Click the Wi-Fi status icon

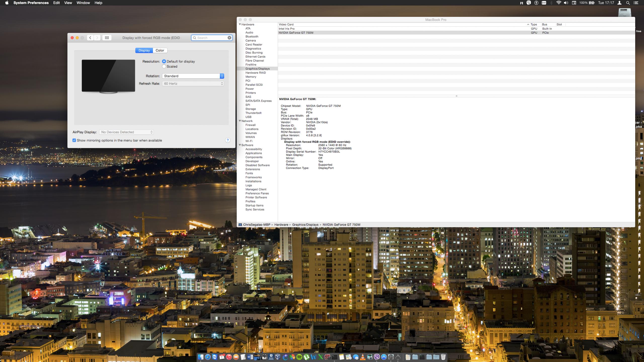point(558,3)
